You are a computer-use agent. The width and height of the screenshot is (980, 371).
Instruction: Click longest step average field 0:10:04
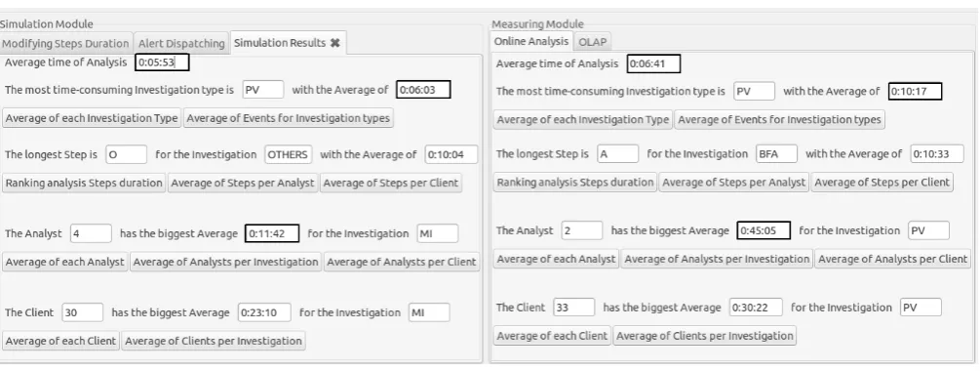pos(451,154)
